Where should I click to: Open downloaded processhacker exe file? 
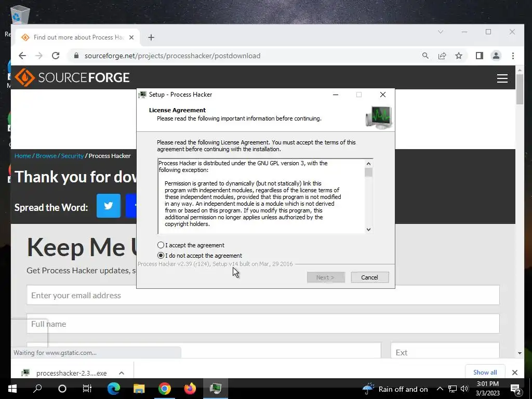pos(64,373)
